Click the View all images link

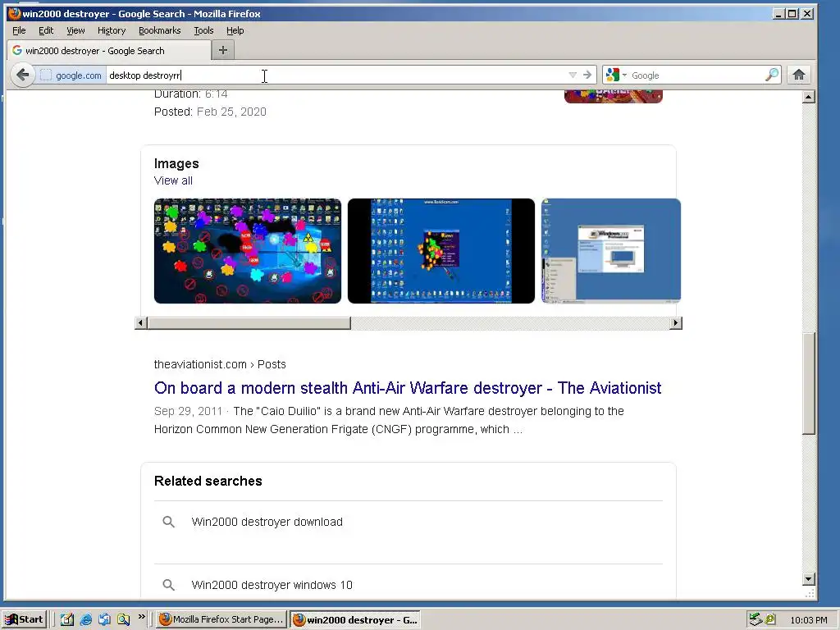tap(173, 180)
